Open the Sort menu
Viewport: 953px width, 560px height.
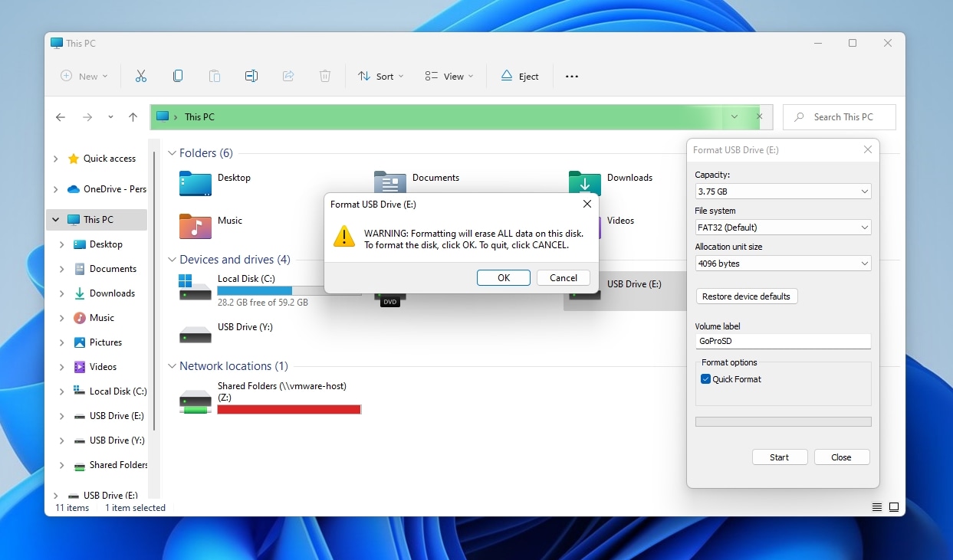pyautogui.click(x=380, y=76)
